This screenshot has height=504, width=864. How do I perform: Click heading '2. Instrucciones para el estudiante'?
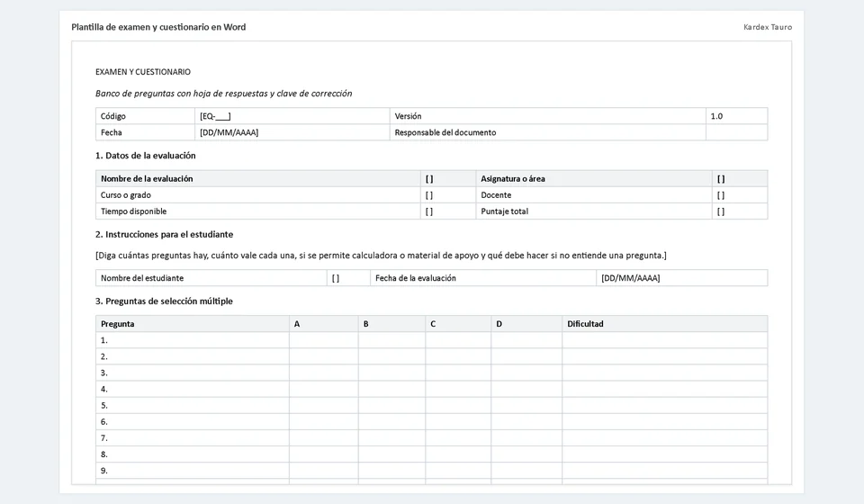coord(164,235)
